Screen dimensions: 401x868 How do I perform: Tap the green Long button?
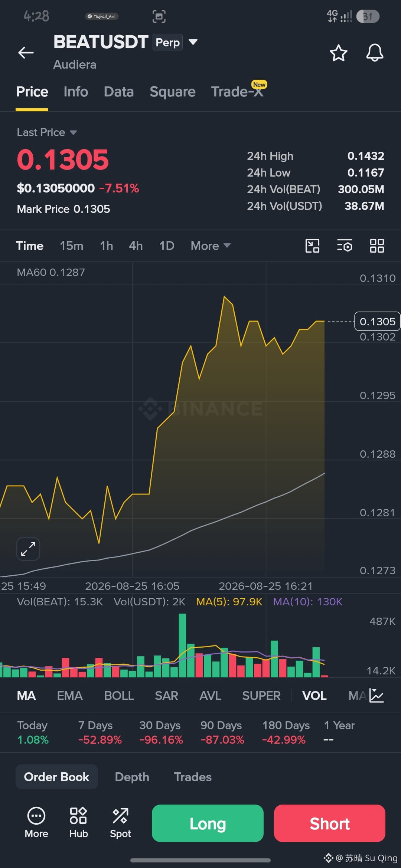pos(208,823)
